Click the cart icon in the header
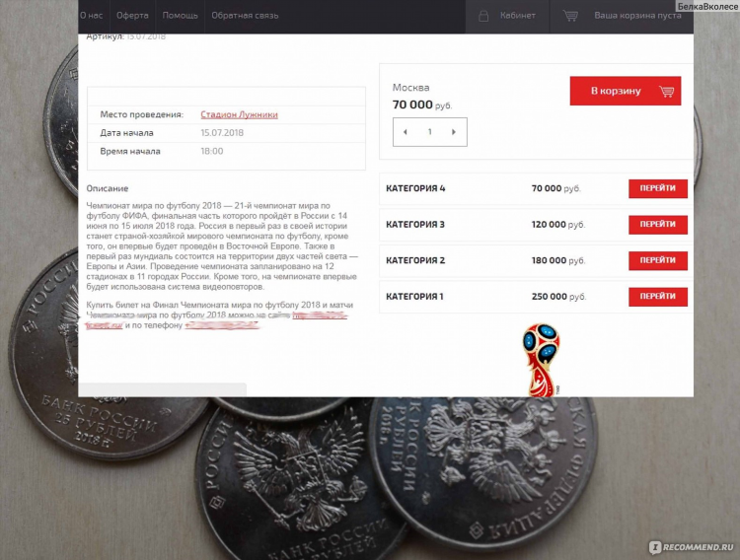This screenshot has height=560, width=740. click(570, 16)
